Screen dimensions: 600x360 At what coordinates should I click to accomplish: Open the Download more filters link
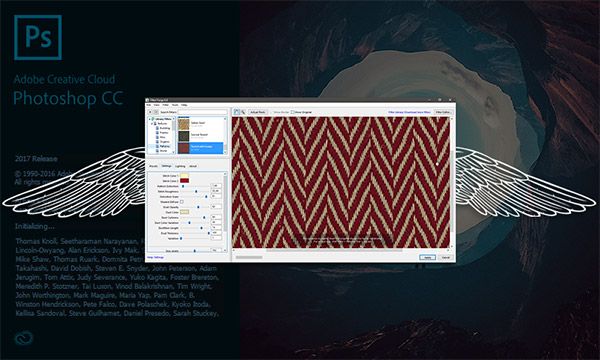click(417, 112)
